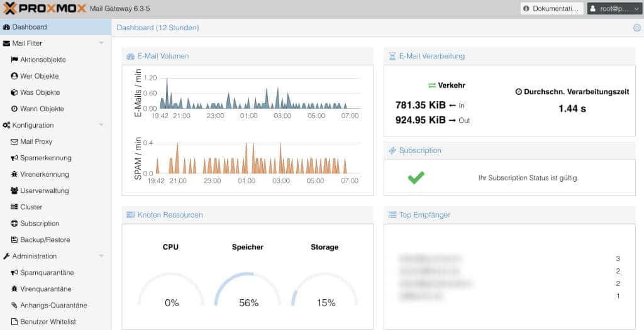Click the Storage 15% gauge
This screenshot has height=330, width=644.
coord(325,289)
